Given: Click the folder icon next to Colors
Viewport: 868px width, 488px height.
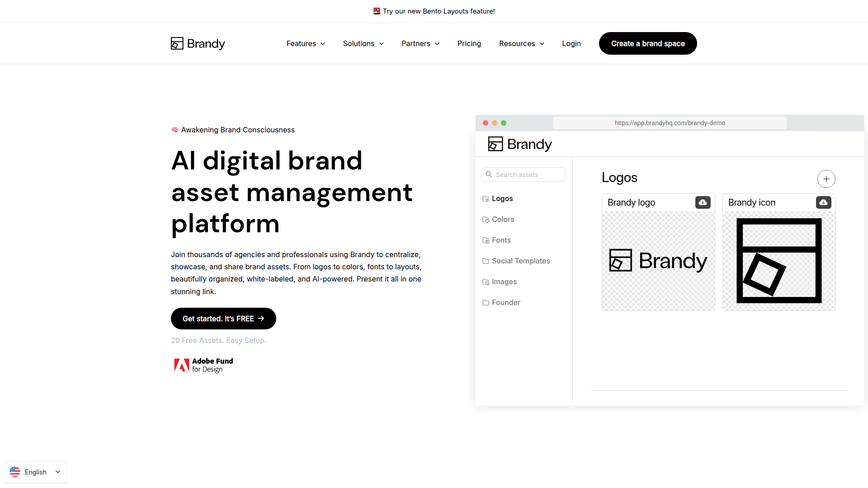Looking at the screenshot, I should click(486, 220).
